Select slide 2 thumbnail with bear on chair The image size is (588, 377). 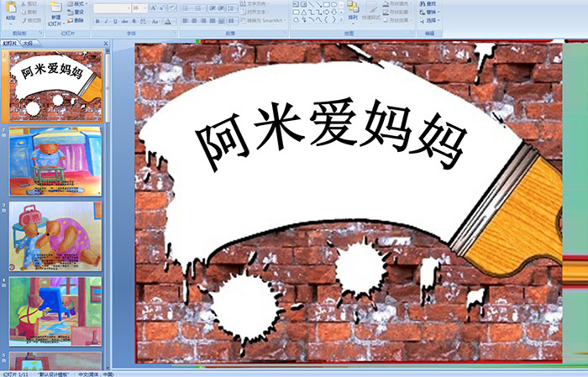55,161
